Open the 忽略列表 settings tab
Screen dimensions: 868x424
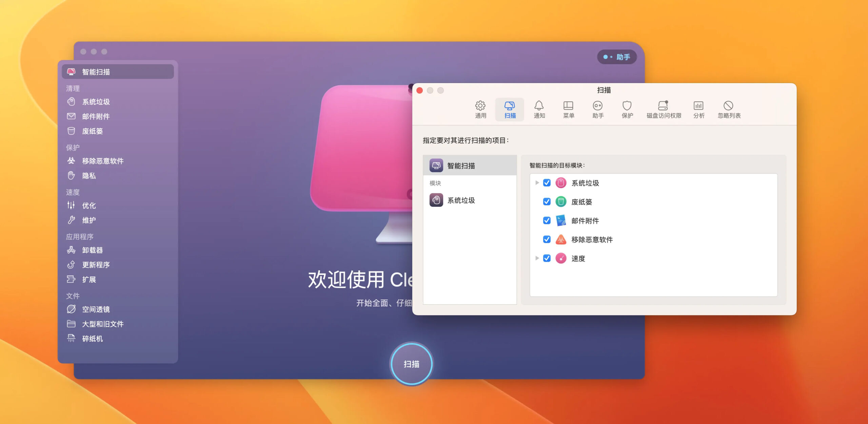point(728,109)
